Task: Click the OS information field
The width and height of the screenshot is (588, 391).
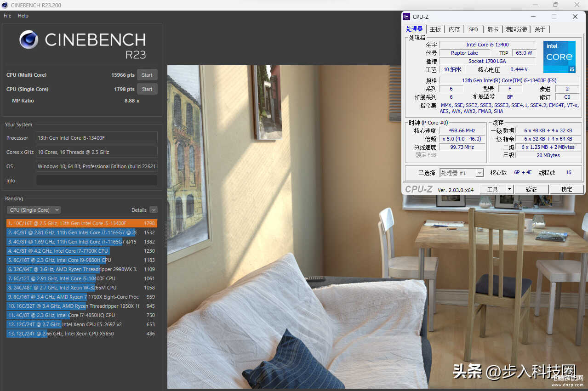Action: point(97,166)
